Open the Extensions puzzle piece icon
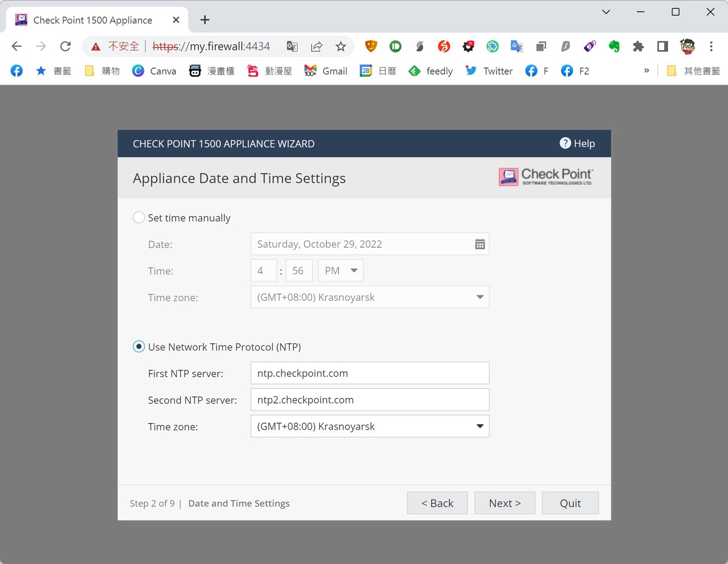 (638, 46)
